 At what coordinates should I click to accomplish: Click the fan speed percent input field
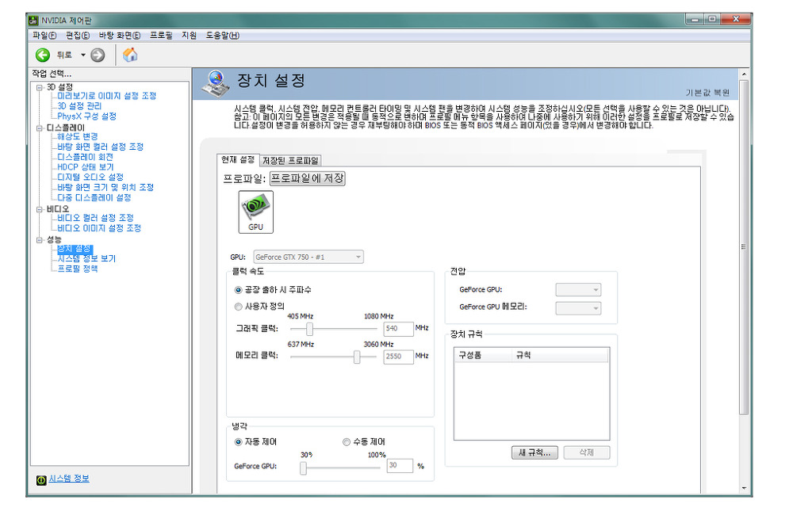[x=400, y=466]
